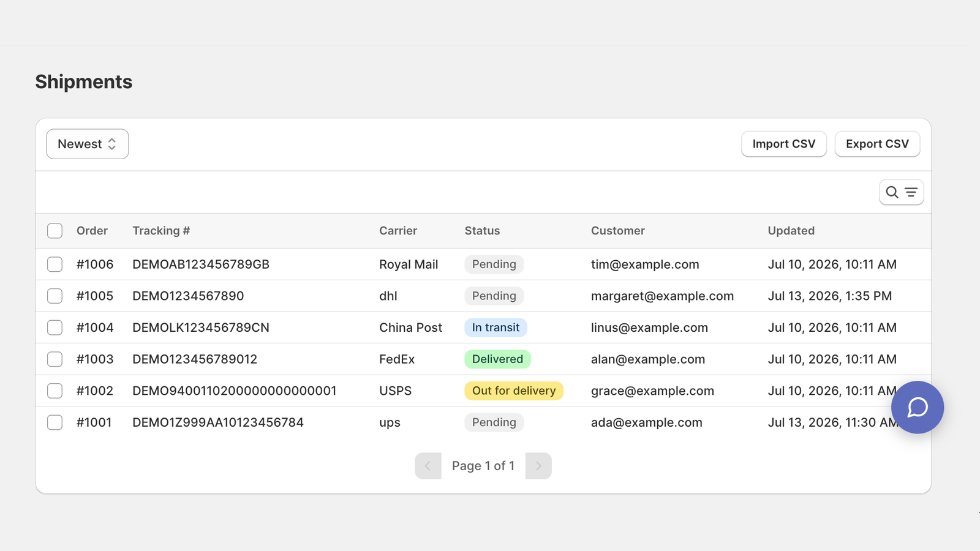Click tracking number DEMOLK123456789CN
The image size is (980, 551).
(201, 328)
